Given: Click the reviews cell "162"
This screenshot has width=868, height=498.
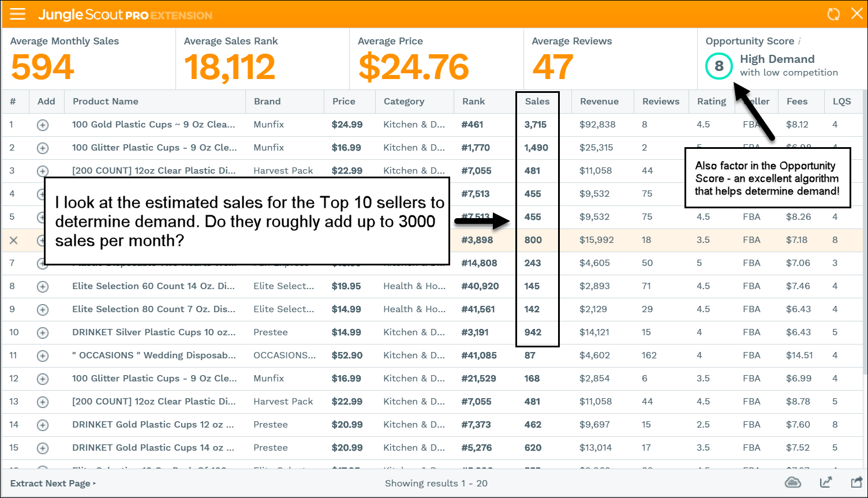Looking at the screenshot, I should point(649,355).
